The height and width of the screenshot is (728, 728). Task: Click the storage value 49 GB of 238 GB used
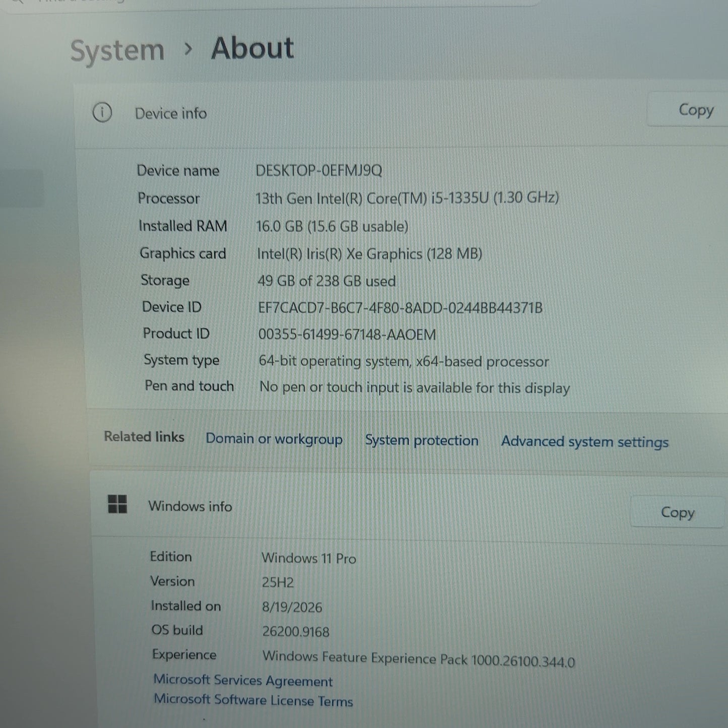click(x=326, y=281)
